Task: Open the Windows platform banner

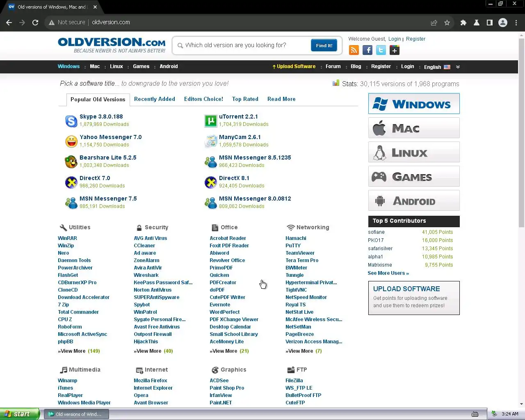Action: click(414, 104)
